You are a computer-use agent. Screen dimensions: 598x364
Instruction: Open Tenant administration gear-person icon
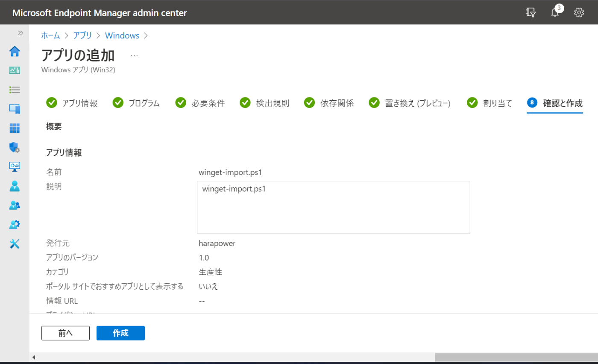(x=15, y=224)
